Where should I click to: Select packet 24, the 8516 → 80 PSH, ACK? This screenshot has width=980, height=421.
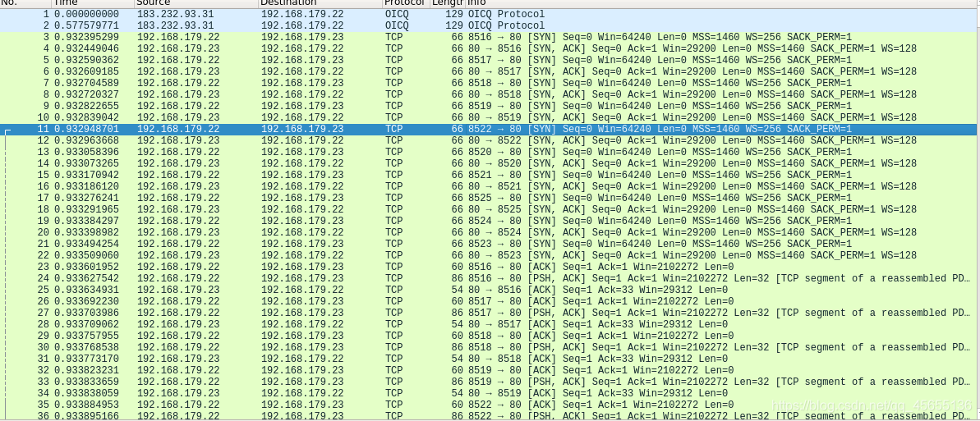tap(490, 278)
